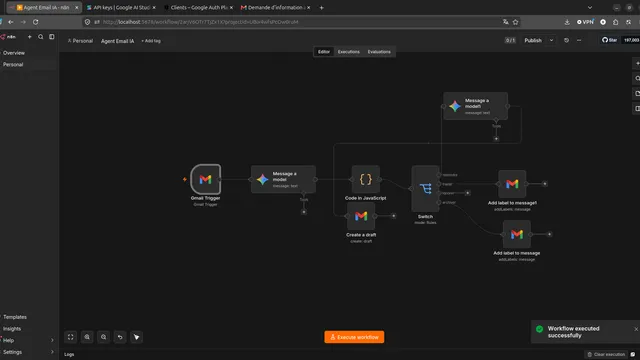
Task: Open the Message a model1 node
Action: pyautogui.click(x=476, y=106)
